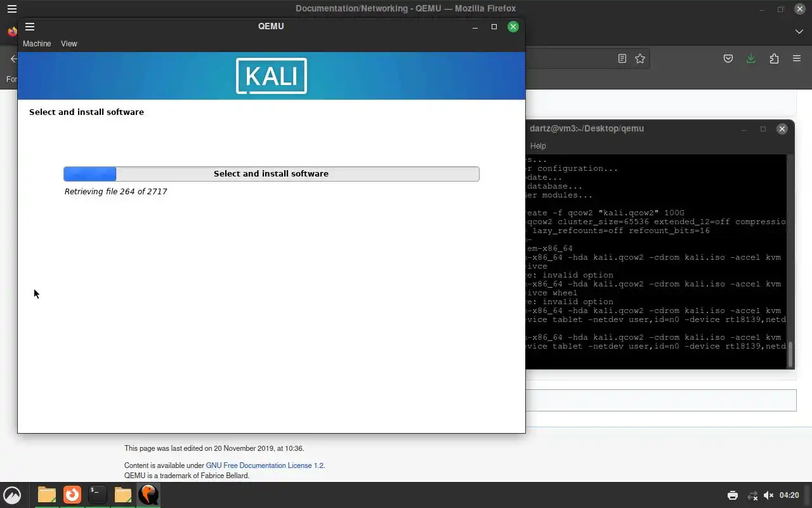The width and height of the screenshot is (812, 508).
Task: Bookmark this page with the star icon
Action: pos(640,58)
